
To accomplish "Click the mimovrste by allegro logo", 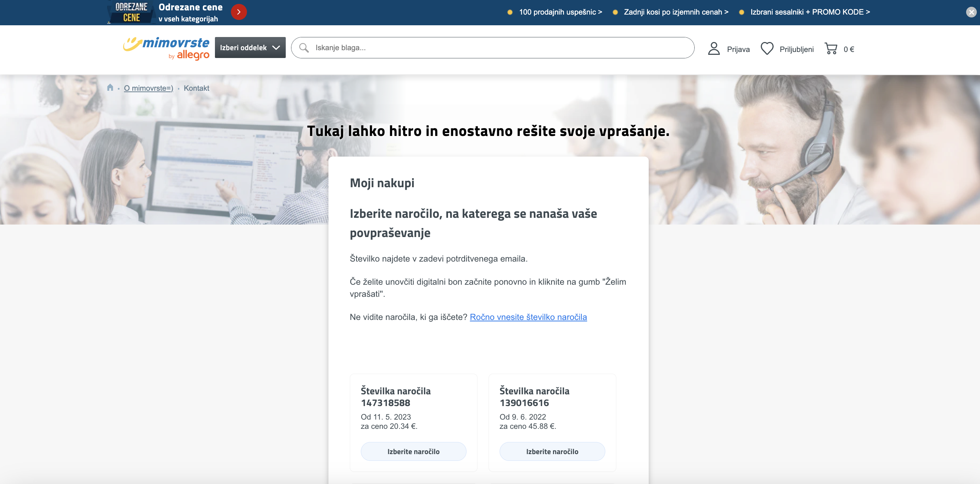I will point(166,48).
